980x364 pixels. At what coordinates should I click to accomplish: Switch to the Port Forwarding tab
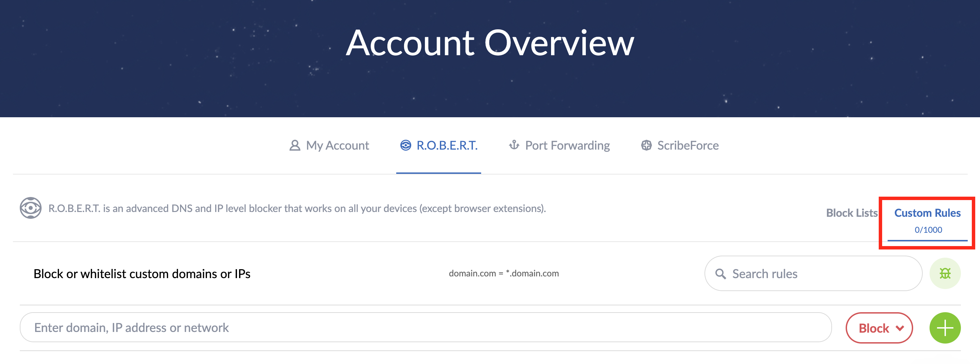[x=567, y=145]
